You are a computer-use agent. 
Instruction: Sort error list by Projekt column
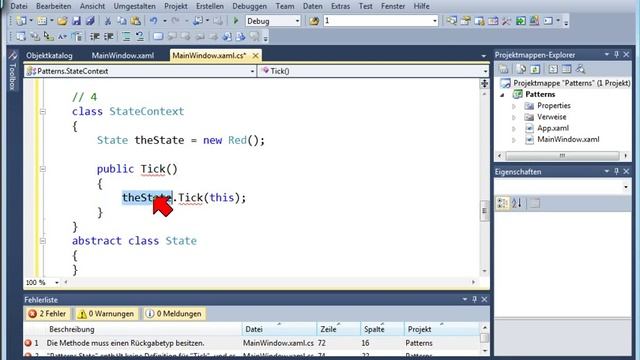click(x=441, y=329)
